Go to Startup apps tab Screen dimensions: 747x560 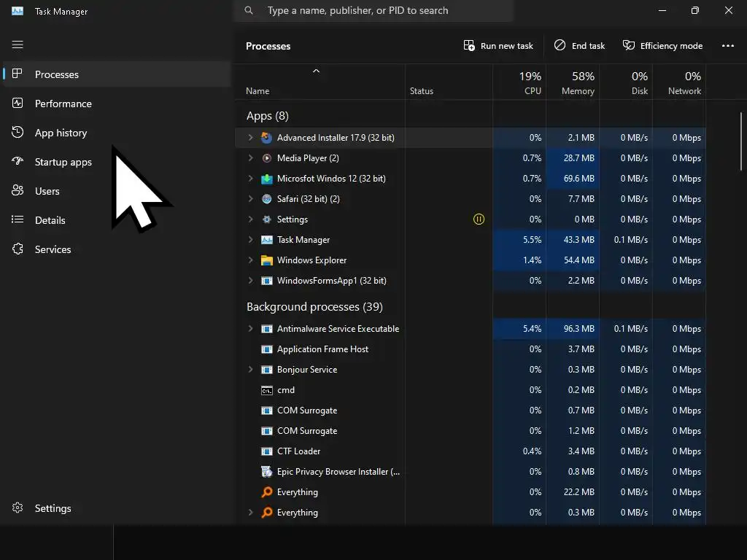[117, 162]
